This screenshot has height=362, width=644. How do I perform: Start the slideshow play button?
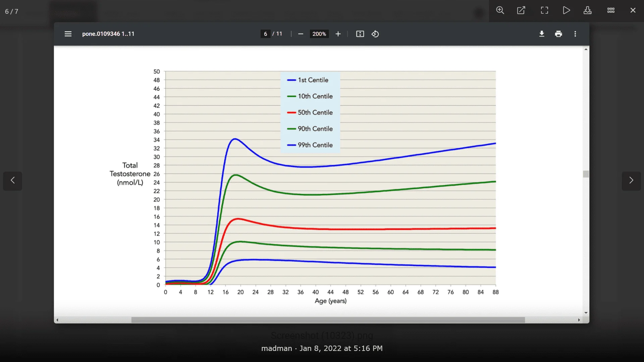(566, 10)
